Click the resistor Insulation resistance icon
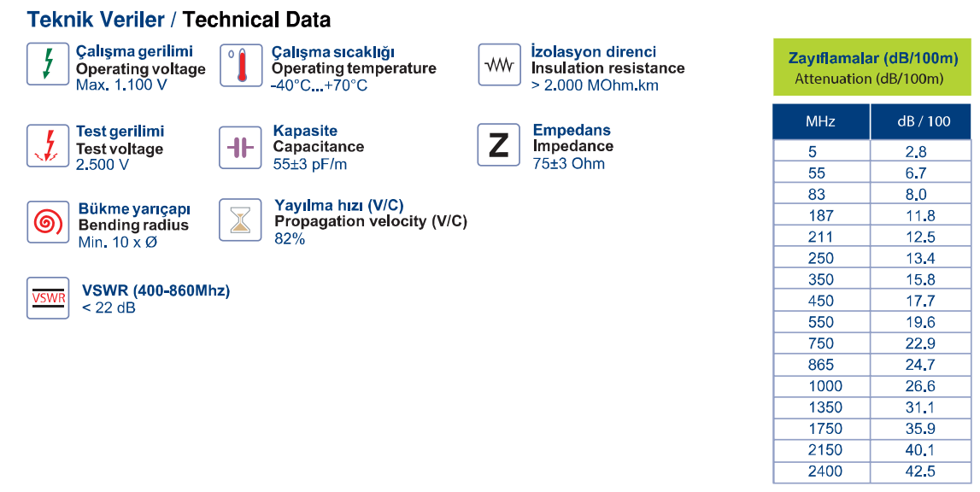The image size is (980, 492). pyautogui.click(x=499, y=64)
